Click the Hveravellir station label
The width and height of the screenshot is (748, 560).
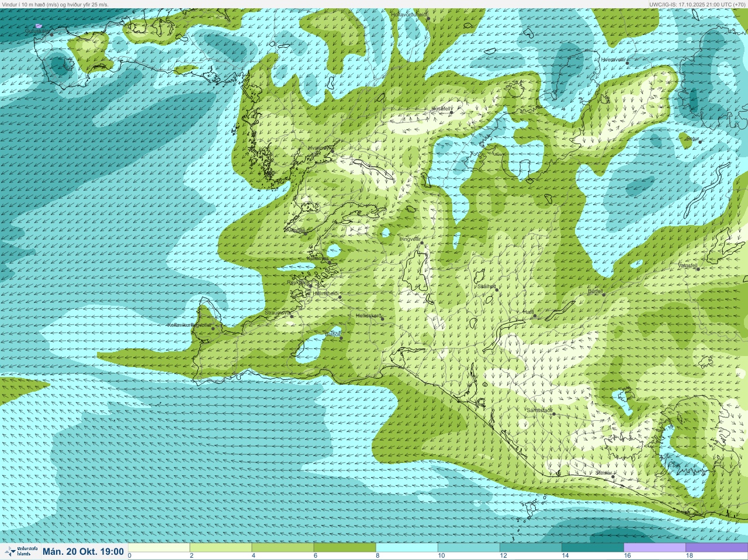coord(613,60)
